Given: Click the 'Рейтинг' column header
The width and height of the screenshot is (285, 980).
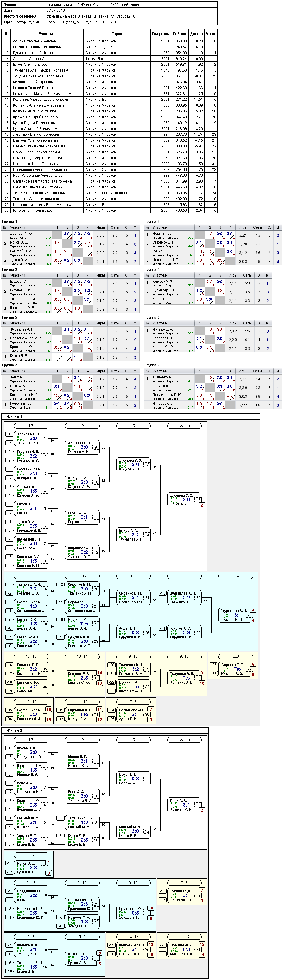Looking at the screenshot, I should pos(179,34).
